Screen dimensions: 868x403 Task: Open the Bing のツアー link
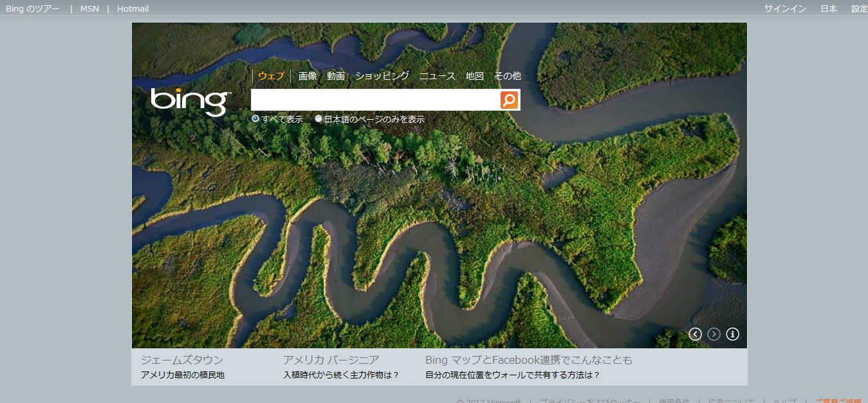(33, 8)
